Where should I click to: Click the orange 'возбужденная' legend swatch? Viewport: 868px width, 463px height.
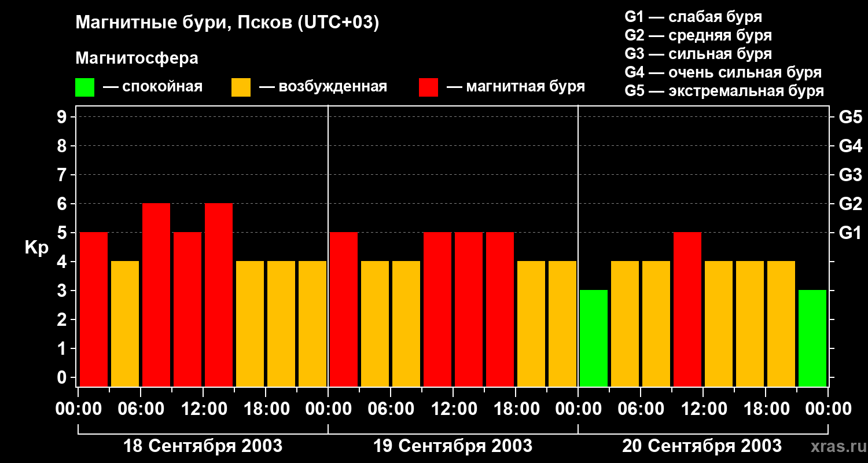click(x=241, y=87)
